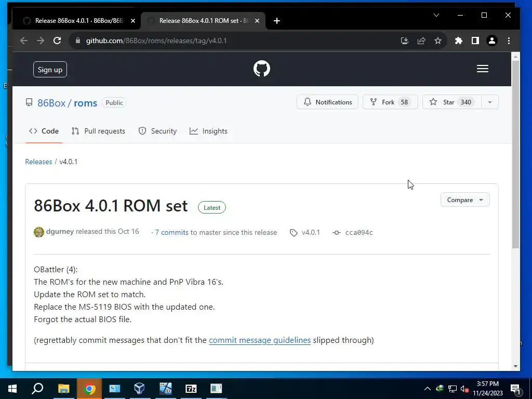Open the Chrome profile avatar
The image size is (532, 399).
(x=491, y=41)
